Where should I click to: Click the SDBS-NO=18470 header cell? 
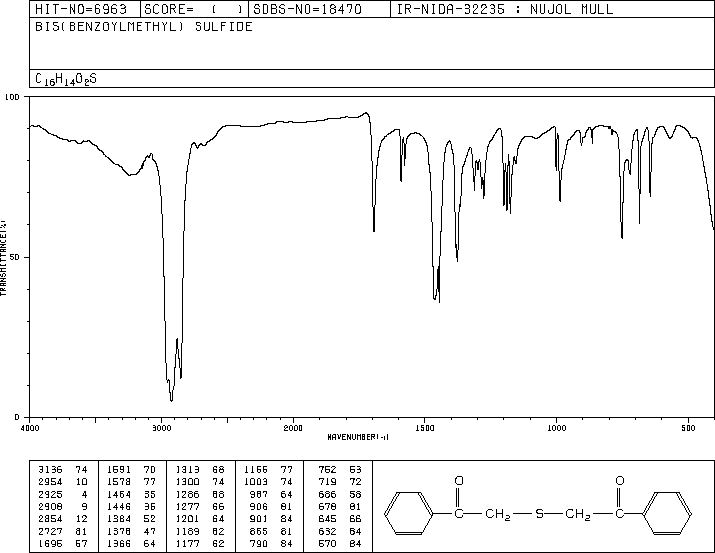319,9
